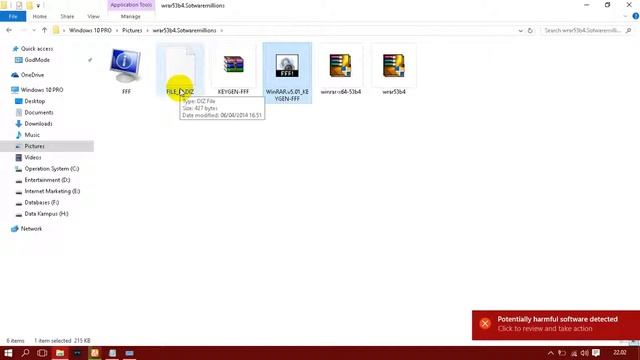
Task: Open Action Center notification icon
Action: pos(596,353)
